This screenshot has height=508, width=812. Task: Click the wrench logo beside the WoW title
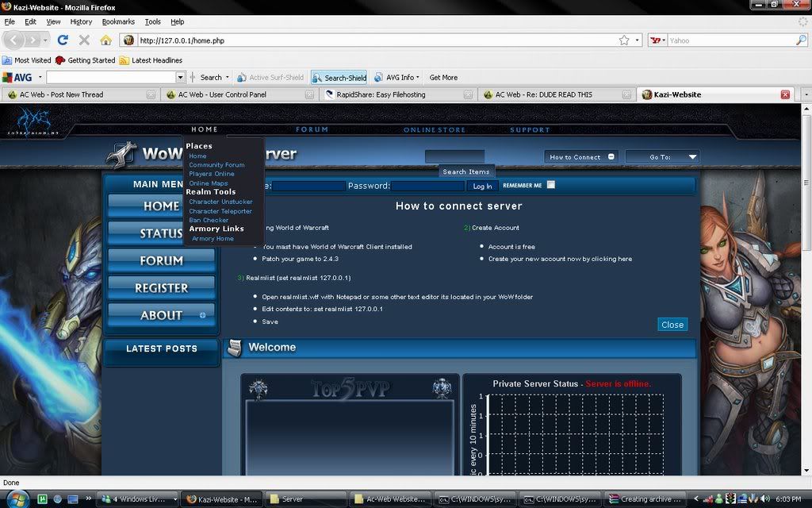(121, 155)
